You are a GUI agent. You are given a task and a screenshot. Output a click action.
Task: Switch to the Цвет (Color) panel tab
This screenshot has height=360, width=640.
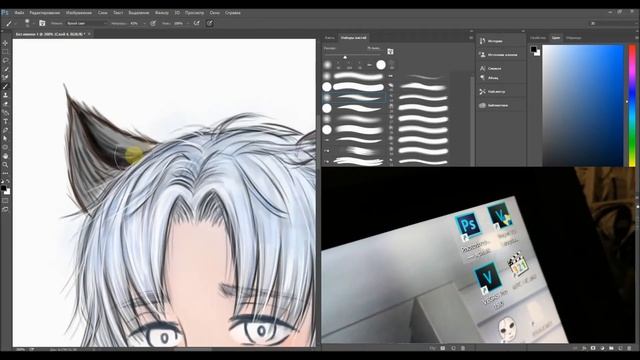556,38
